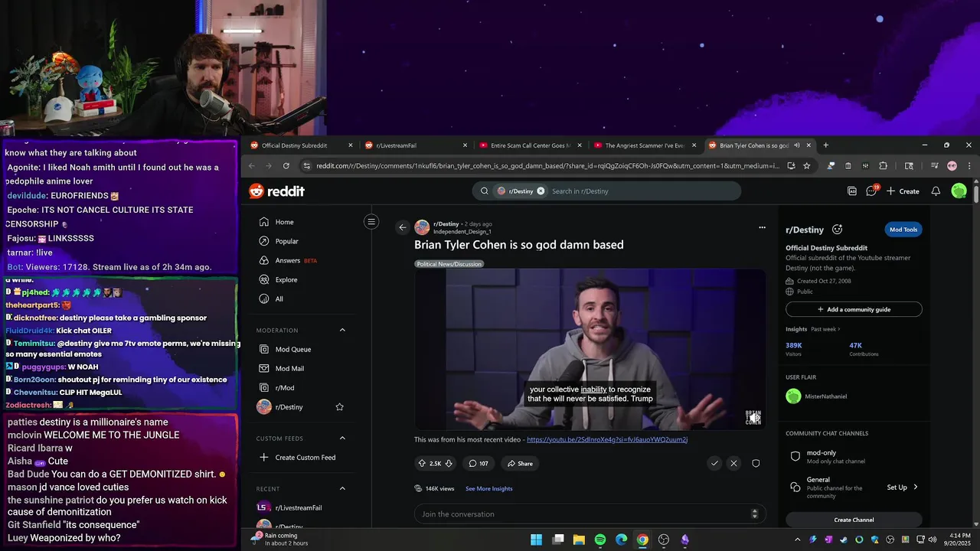The image size is (980, 551).
Task: Click the Reddit advertise AD icon
Action: point(852,191)
